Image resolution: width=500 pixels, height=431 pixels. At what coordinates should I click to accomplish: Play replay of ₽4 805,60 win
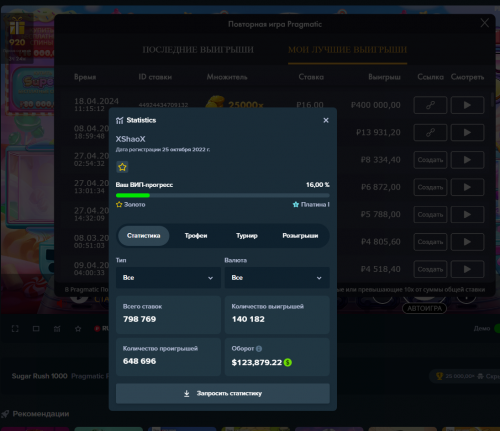point(467,242)
